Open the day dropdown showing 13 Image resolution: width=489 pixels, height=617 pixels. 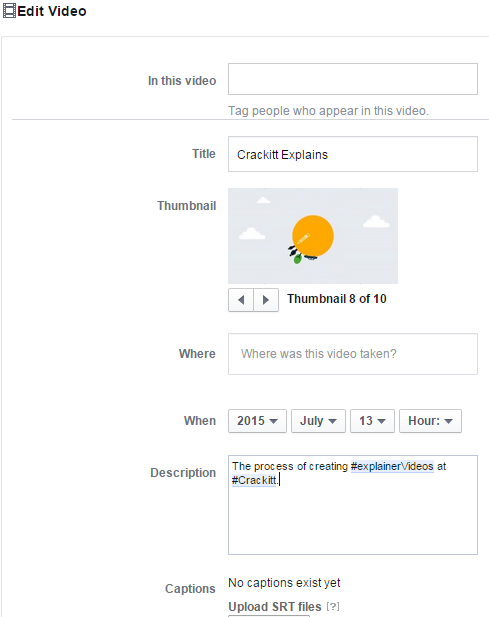pos(372,421)
